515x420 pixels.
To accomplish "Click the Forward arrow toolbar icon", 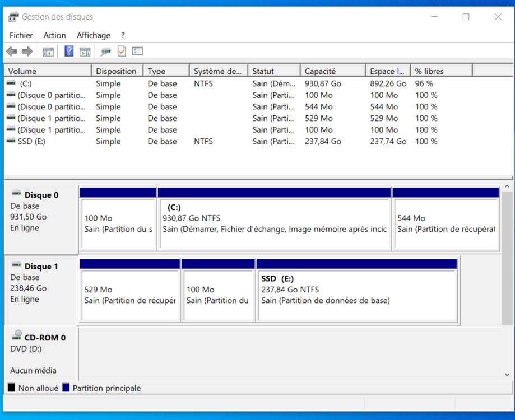I will point(27,52).
